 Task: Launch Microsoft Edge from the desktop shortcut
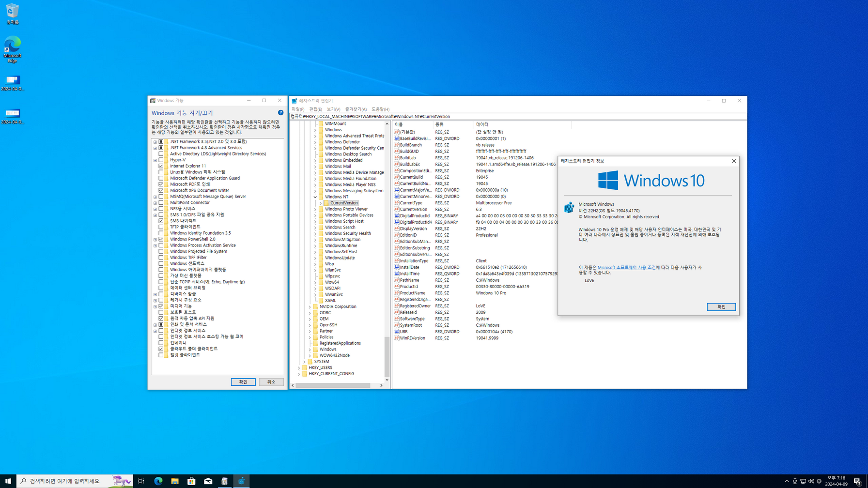click(13, 49)
